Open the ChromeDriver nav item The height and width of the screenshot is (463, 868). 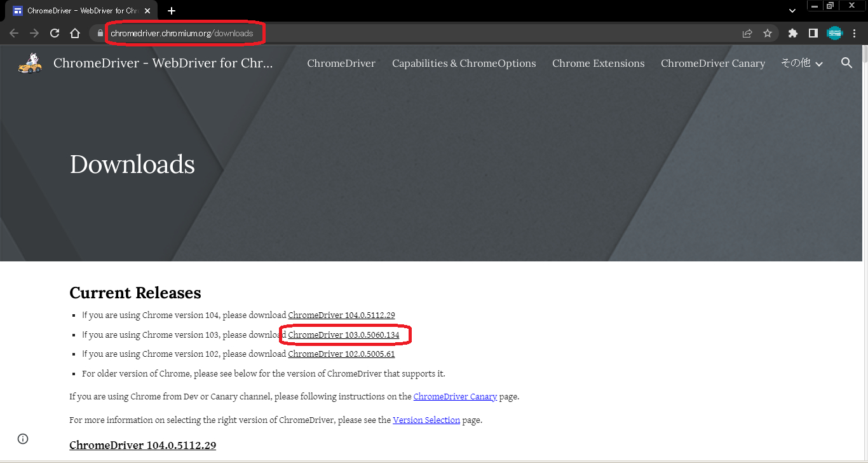point(341,64)
